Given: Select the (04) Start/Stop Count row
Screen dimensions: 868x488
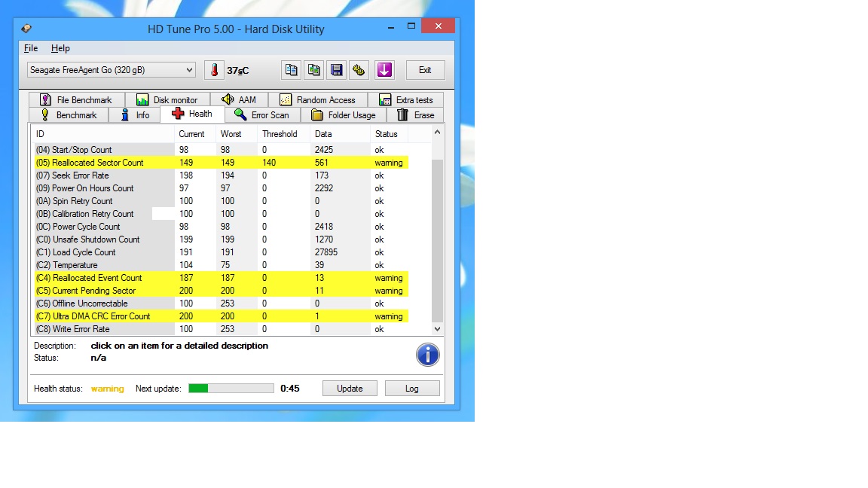Looking at the screenshot, I should pyautogui.click(x=222, y=150).
